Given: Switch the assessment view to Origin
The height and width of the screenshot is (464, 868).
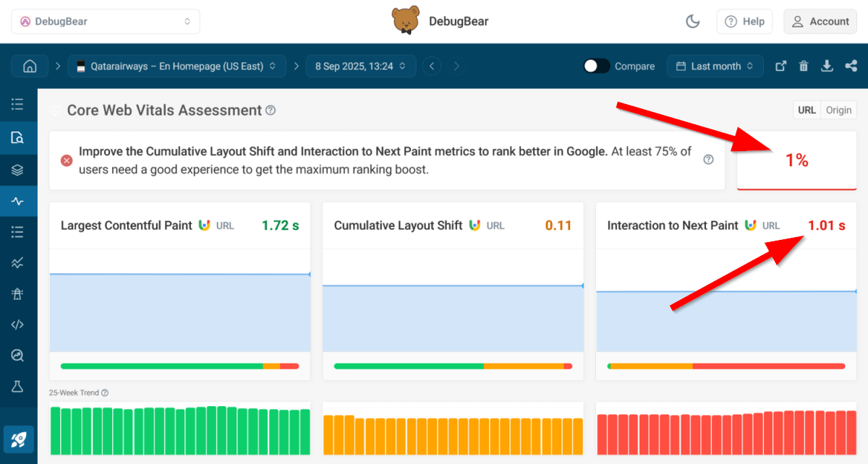Looking at the screenshot, I should [x=838, y=111].
